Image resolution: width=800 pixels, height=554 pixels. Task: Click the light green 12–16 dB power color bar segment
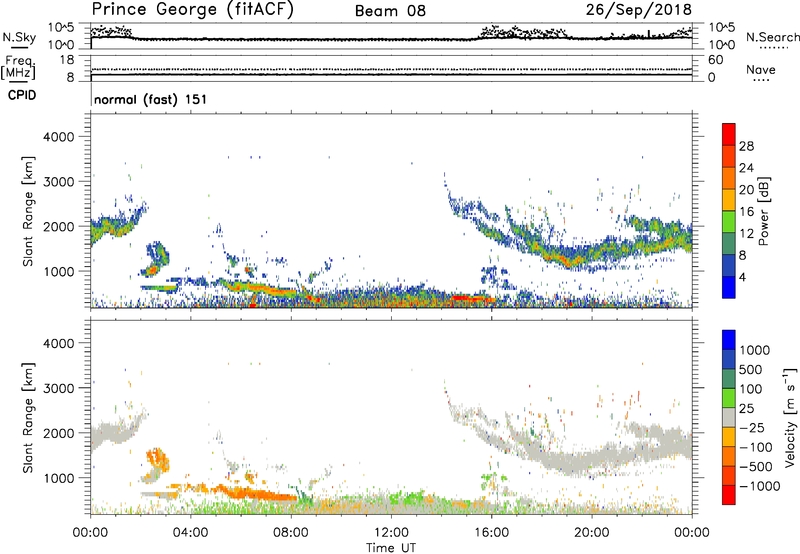[729, 221]
